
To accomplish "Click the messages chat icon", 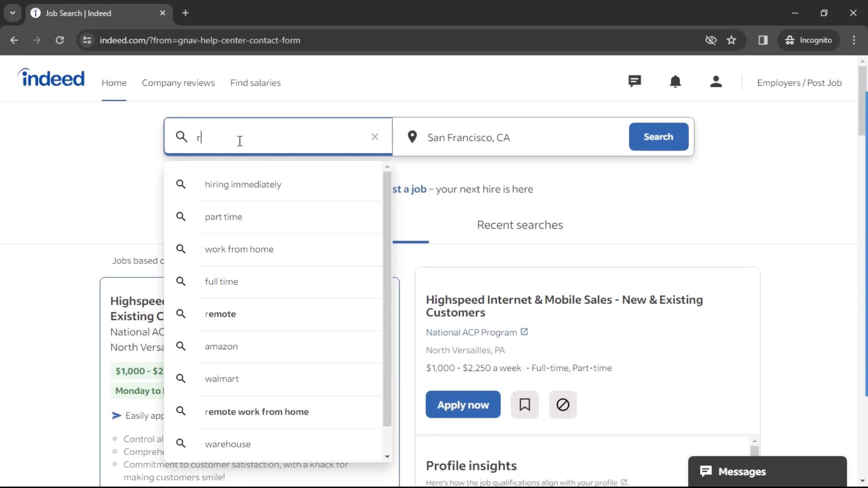I will [705, 471].
